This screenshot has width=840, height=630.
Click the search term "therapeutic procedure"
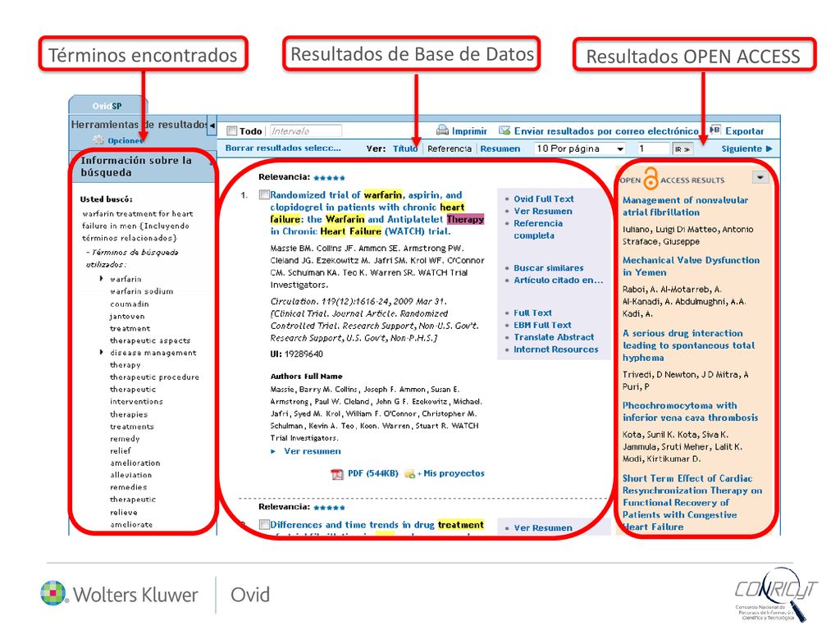click(154, 377)
